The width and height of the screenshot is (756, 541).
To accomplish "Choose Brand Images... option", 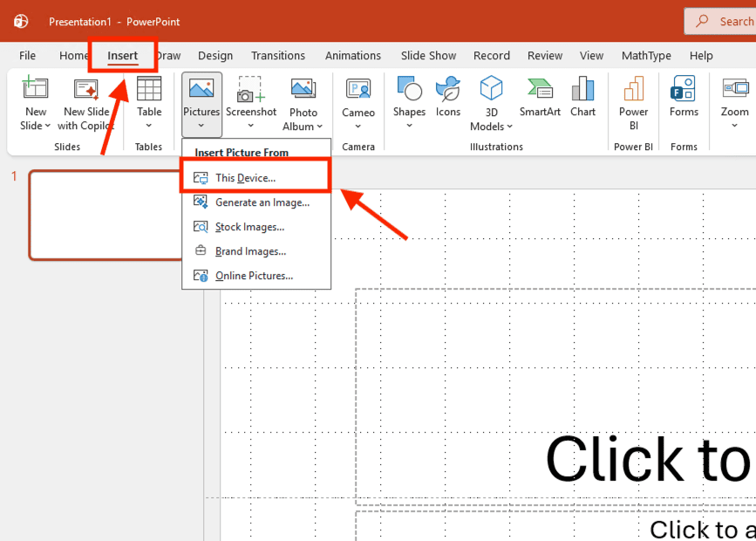I will click(x=256, y=251).
